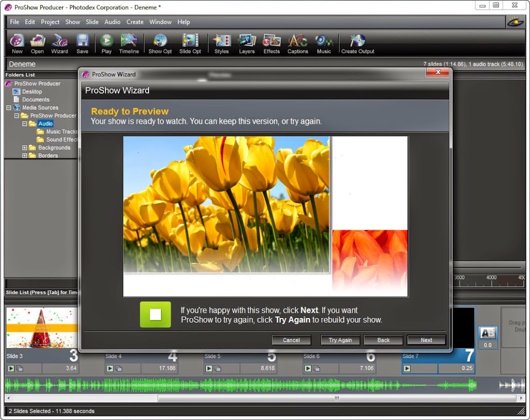
Task: Click the eye icon at menu bar right
Action: [516, 22]
